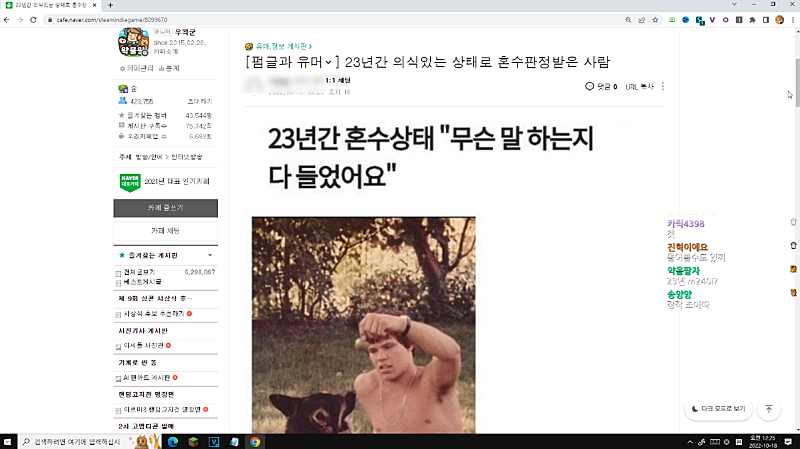Select the 베스트게시글 board item
The width and height of the screenshot is (800, 449).
[x=142, y=282]
